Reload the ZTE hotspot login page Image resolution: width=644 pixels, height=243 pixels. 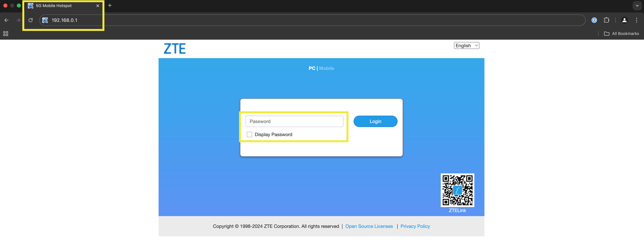coord(31,20)
